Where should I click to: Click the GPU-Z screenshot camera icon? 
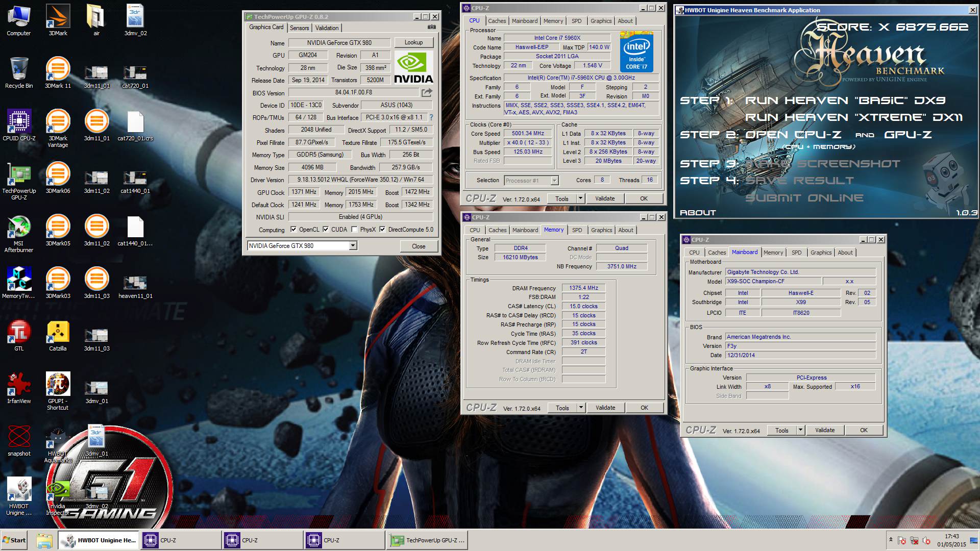point(432,27)
